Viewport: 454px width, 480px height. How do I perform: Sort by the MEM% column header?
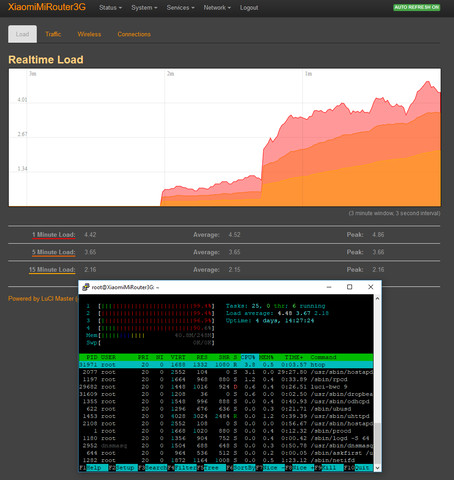pyautogui.click(x=266, y=357)
